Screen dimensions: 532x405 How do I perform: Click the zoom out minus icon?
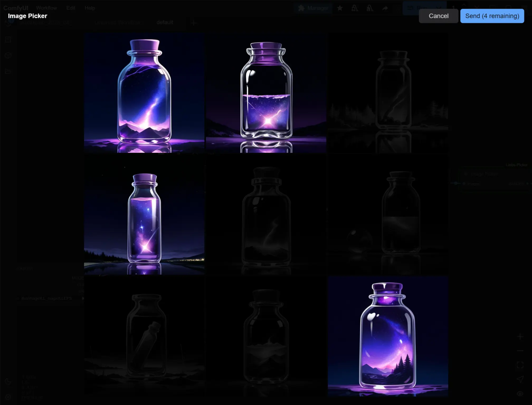point(520,351)
